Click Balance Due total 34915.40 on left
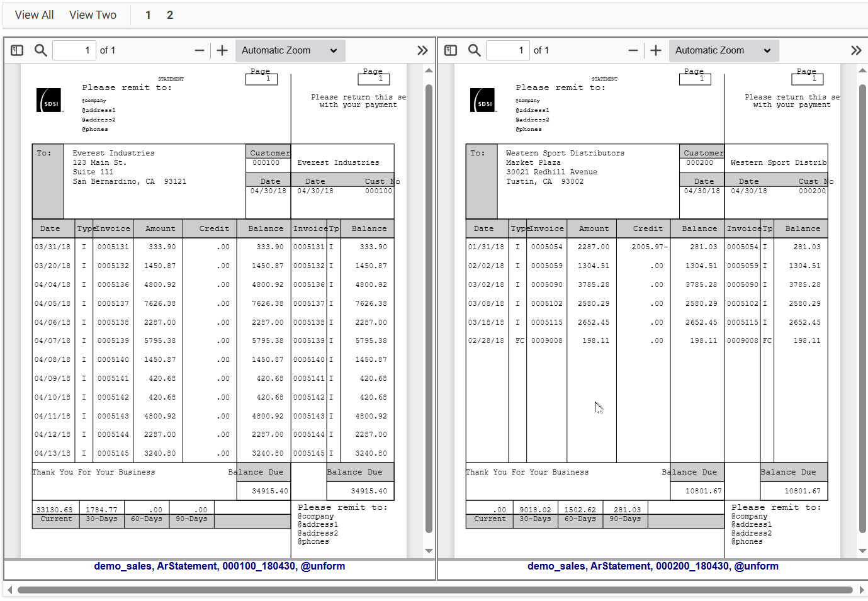This screenshot has width=868, height=601. tap(270, 491)
